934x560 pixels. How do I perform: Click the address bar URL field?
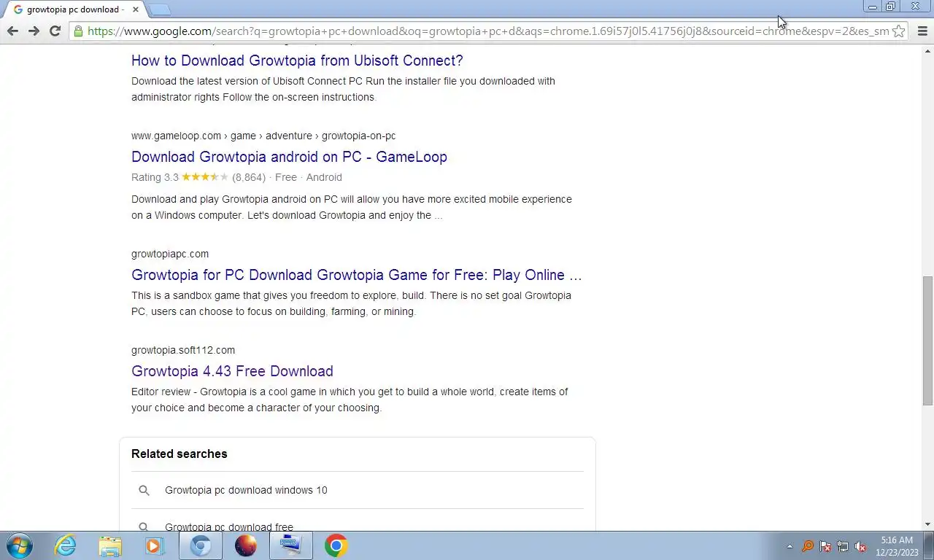pyautogui.click(x=487, y=31)
